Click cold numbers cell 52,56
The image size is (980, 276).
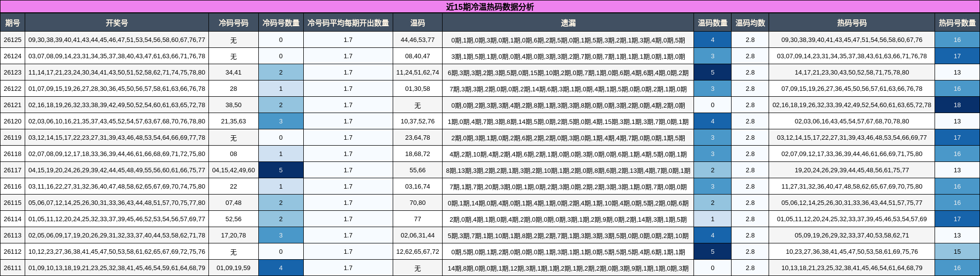pos(234,219)
